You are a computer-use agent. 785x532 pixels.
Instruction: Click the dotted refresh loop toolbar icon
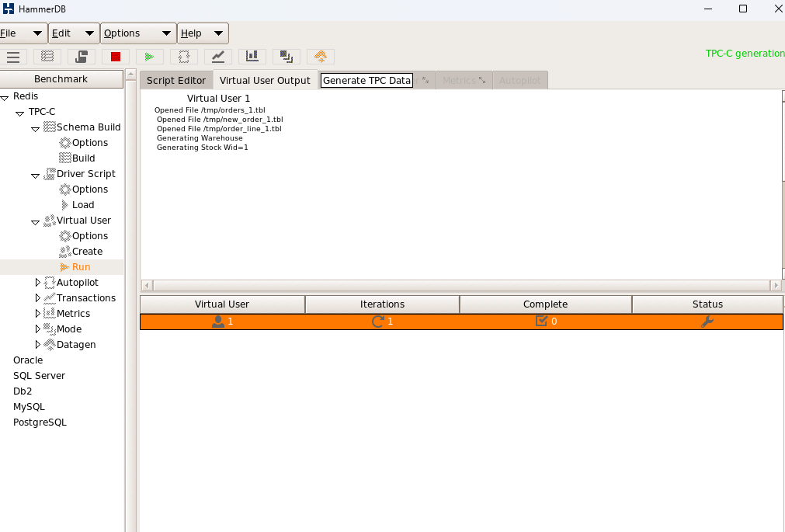coord(182,56)
